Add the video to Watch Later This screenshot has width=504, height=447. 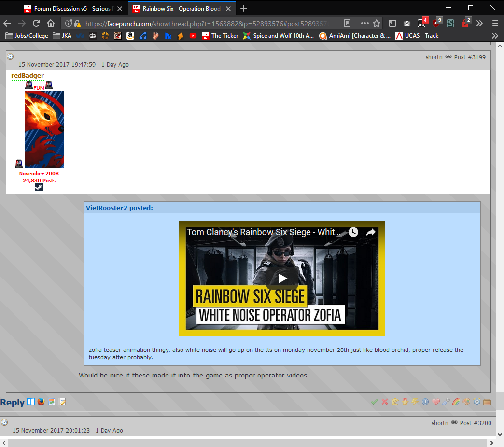pyautogui.click(x=353, y=232)
